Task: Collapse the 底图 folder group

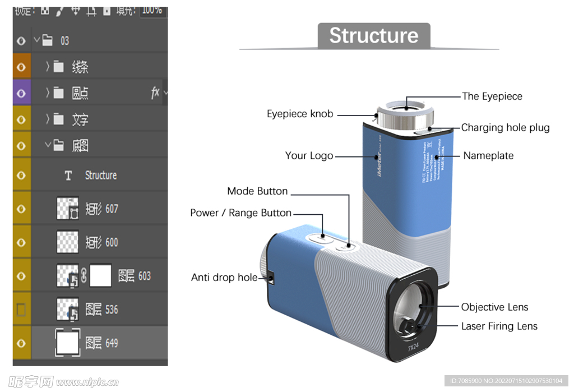Action: click(48, 146)
